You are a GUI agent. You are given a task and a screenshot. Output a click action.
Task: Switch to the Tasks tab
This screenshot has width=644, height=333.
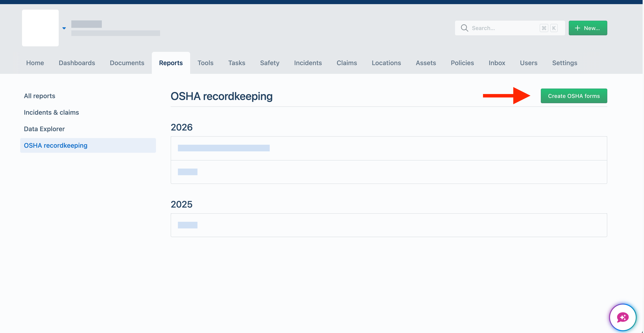(236, 63)
